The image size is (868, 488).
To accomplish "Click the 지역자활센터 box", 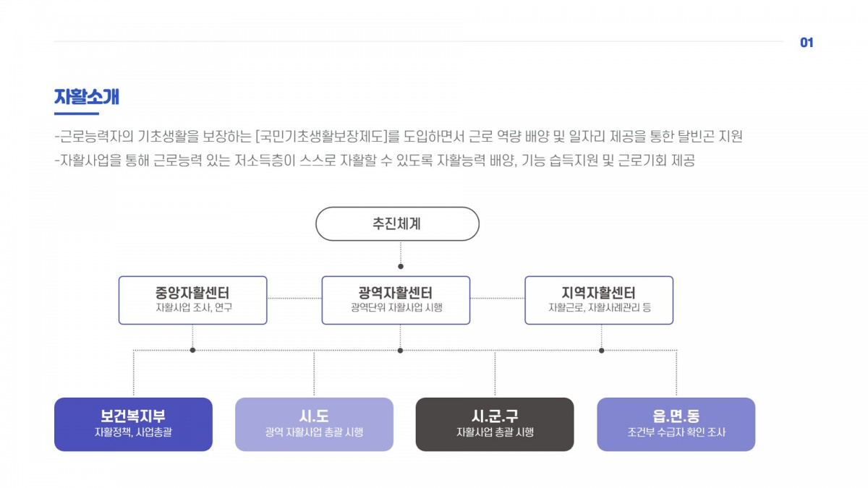I will pos(599,299).
